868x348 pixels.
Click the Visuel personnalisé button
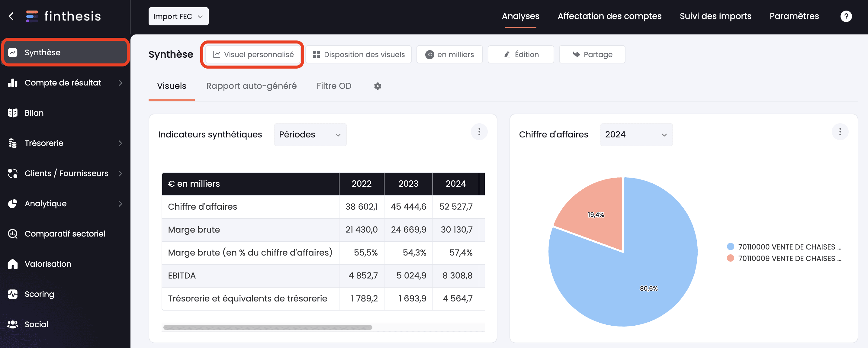pyautogui.click(x=253, y=55)
